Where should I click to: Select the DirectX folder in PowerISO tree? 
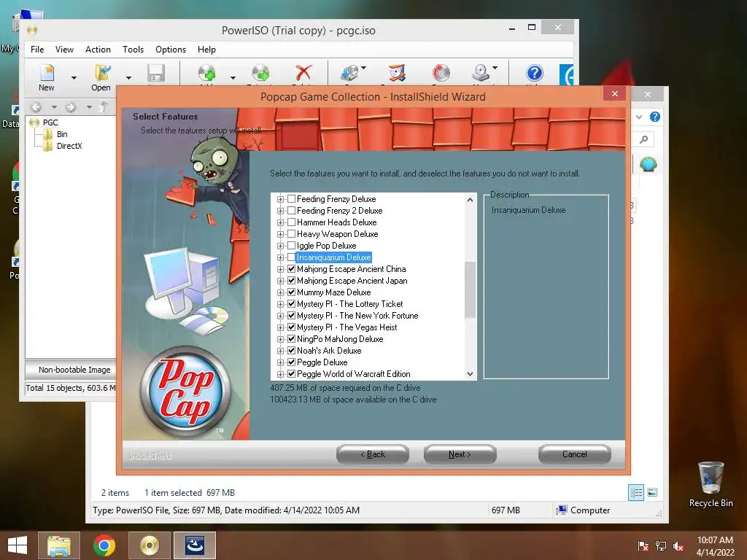pos(69,146)
